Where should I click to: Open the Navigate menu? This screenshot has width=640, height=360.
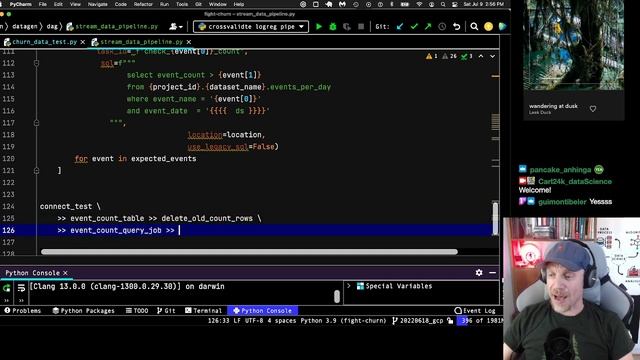pos(98,4)
